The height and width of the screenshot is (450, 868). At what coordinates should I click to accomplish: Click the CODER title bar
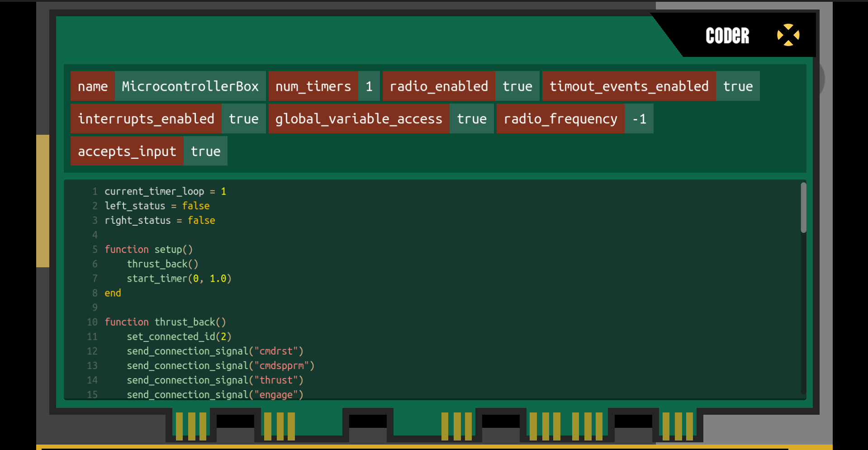727,35
